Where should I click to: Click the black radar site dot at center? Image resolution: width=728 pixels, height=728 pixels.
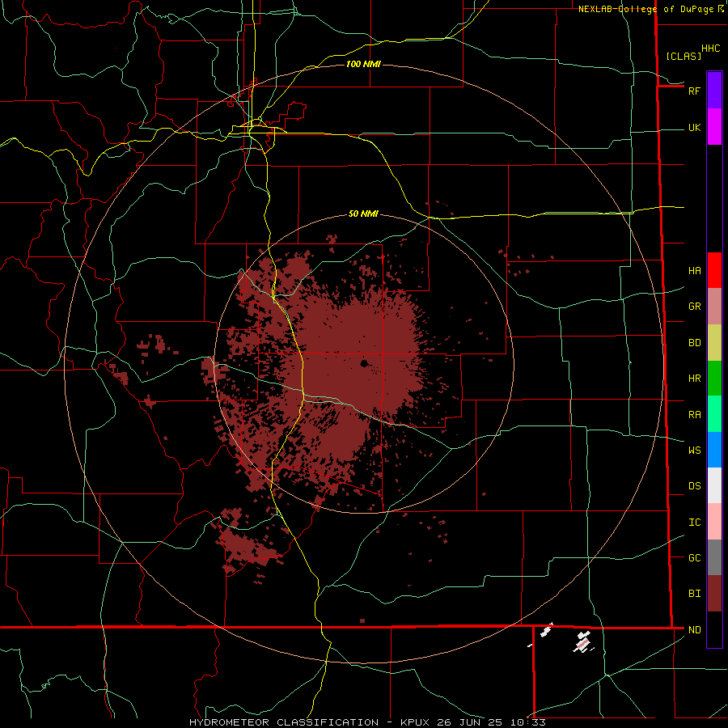(365, 363)
